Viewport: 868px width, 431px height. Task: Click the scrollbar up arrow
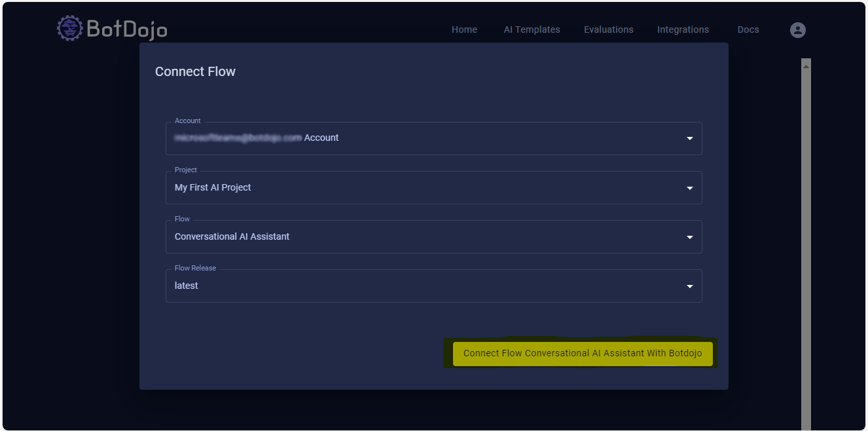(806, 66)
